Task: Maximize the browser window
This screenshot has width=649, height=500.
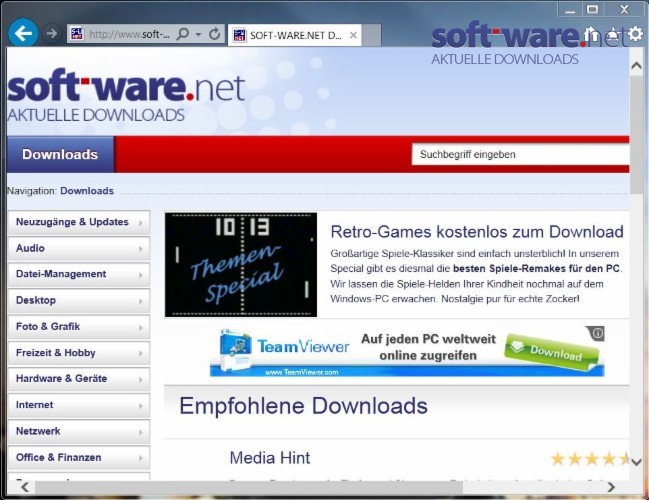Action: (x=592, y=10)
